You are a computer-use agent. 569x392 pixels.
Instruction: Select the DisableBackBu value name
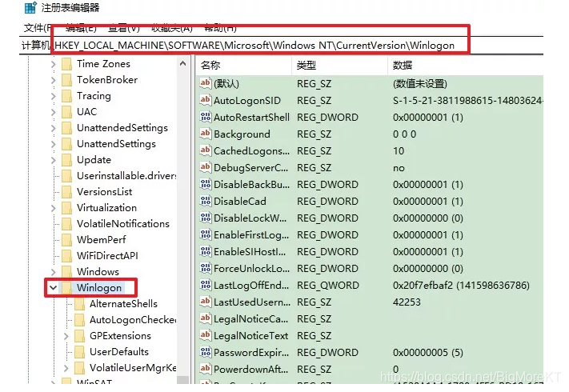tap(251, 185)
